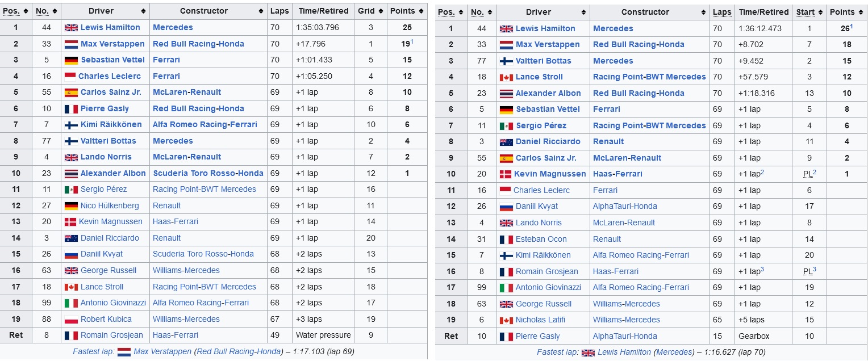Open Lewis Hamilton link in left table
The width and height of the screenshot is (868, 361).
point(110,27)
